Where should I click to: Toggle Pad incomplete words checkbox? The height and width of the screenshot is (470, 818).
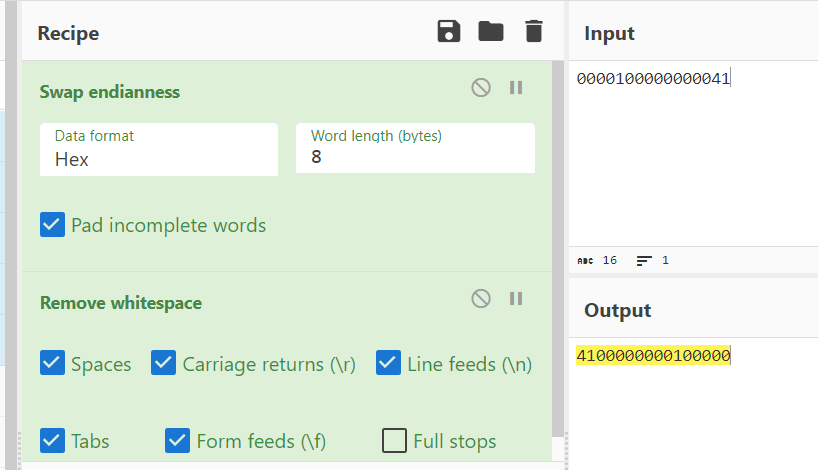pyautogui.click(x=53, y=225)
